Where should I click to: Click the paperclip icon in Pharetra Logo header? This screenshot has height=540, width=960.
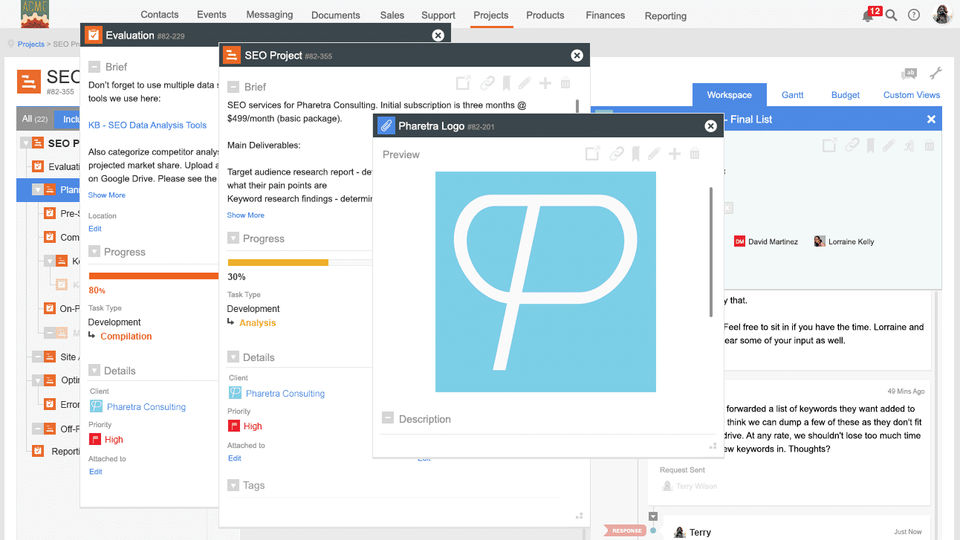pos(386,126)
